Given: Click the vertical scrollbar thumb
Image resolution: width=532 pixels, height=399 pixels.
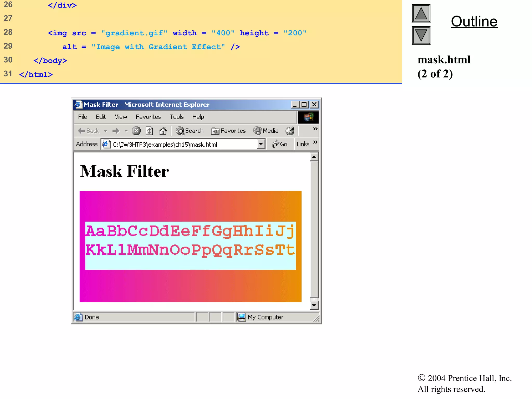Looking at the screenshot, I should click(x=314, y=229).
